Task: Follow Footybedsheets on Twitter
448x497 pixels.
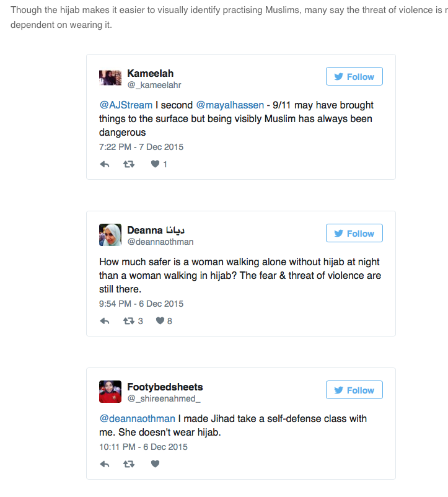Action: [x=354, y=390]
